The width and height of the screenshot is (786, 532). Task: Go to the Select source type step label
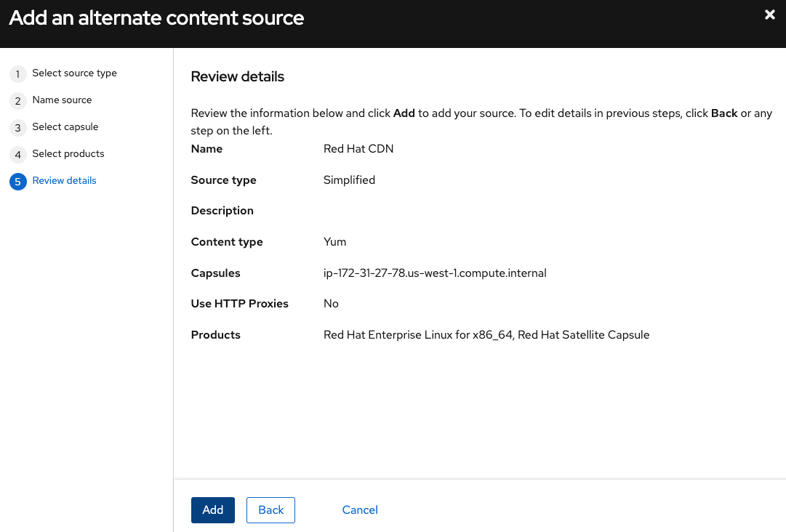coord(74,73)
